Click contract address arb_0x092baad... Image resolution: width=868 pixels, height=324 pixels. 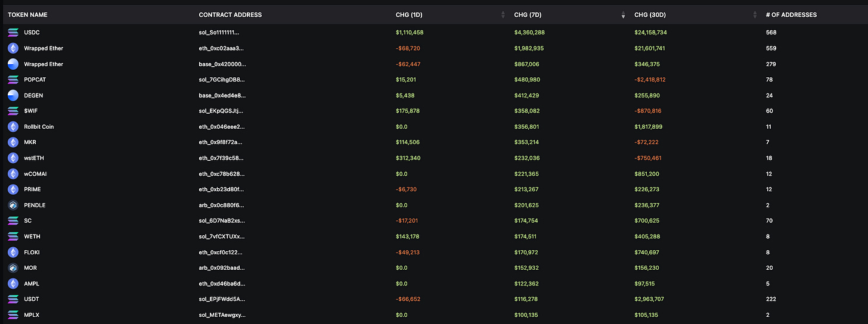click(x=222, y=267)
